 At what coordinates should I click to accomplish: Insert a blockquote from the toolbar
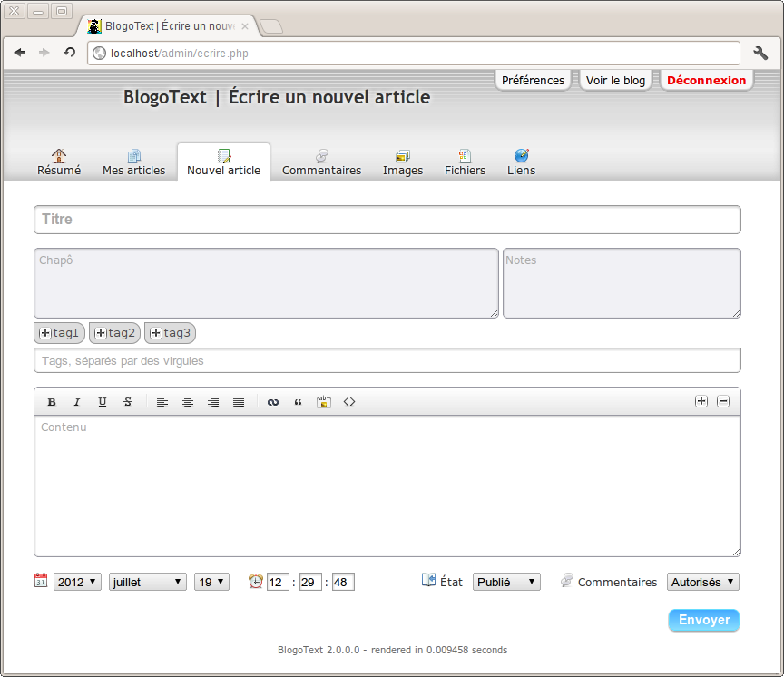click(x=299, y=401)
